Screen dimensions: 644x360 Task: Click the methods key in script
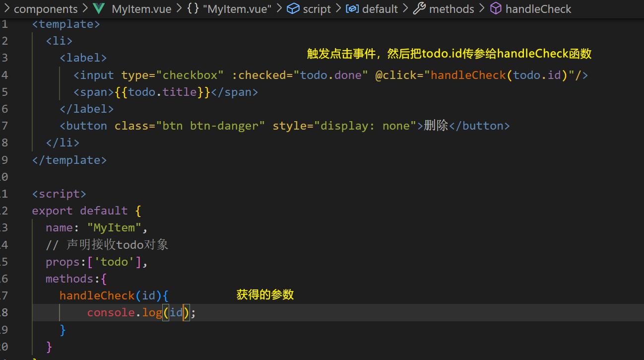pos(69,279)
